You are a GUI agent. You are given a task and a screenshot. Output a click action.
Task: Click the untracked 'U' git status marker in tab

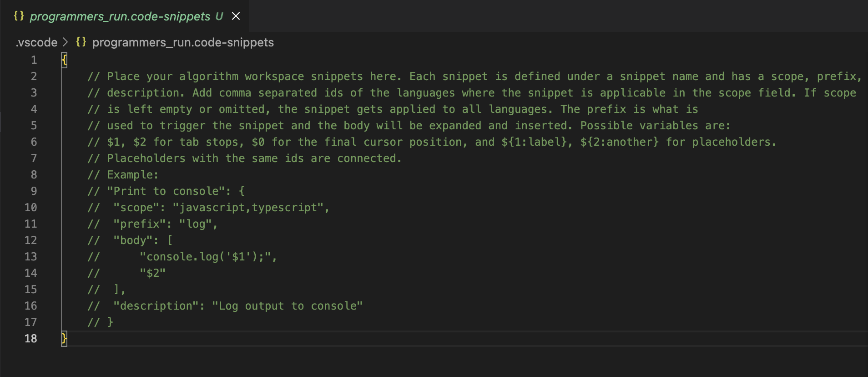click(219, 16)
